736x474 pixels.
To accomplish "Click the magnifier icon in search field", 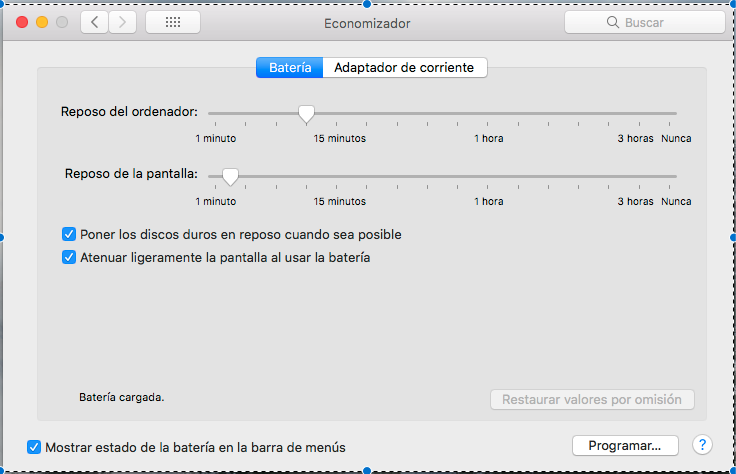I will (613, 22).
